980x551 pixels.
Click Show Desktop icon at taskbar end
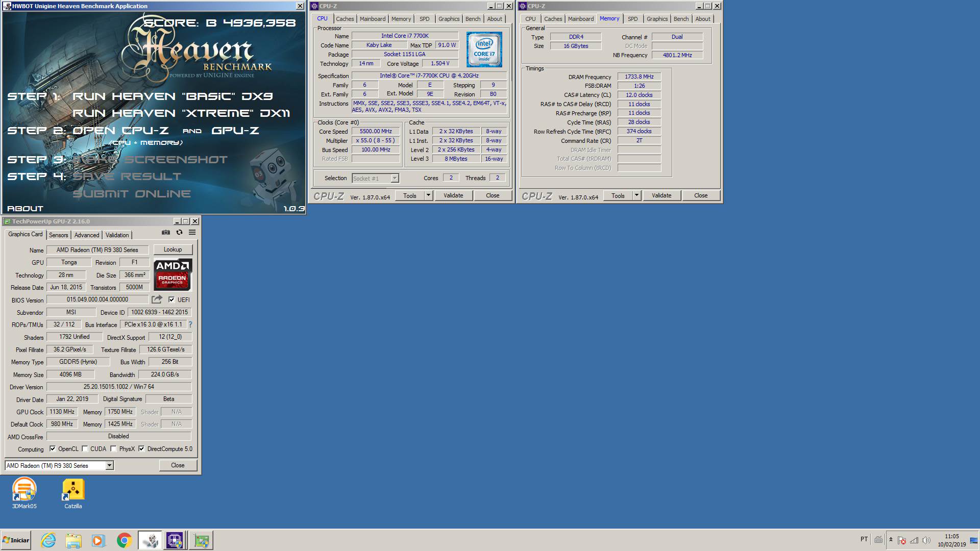974,540
